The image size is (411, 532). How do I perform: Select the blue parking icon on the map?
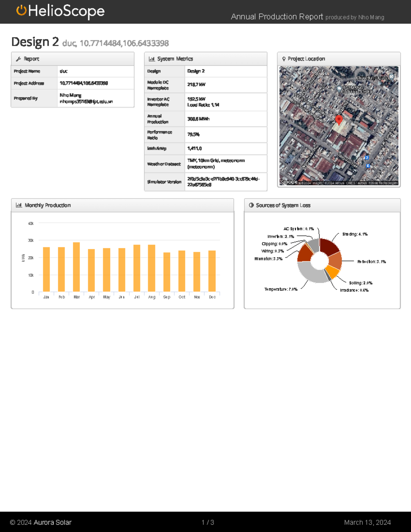(366, 157)
